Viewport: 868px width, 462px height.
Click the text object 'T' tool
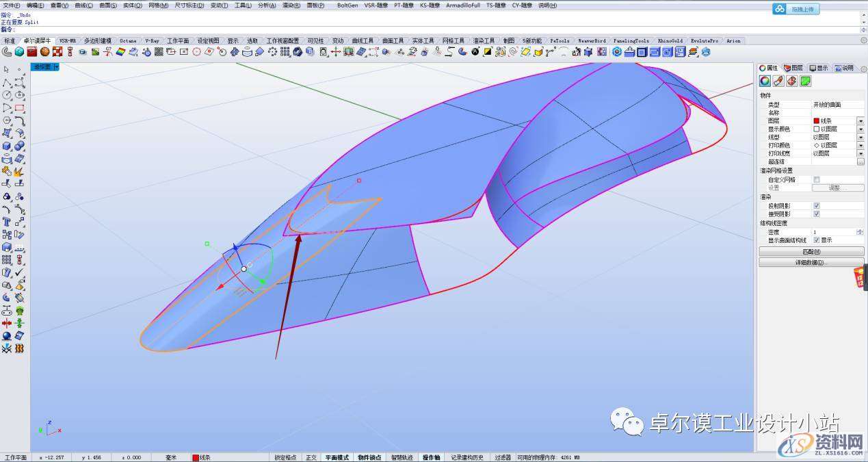(7, 222)
